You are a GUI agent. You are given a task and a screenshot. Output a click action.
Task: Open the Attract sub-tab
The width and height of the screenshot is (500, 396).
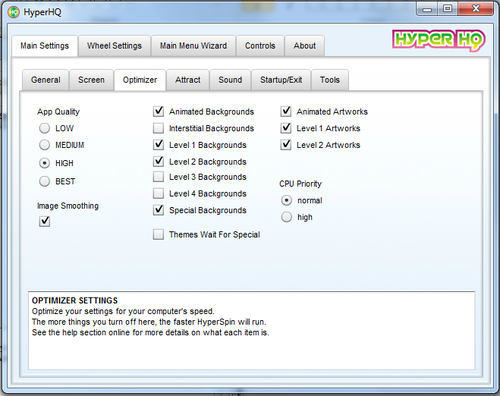tap(188, 80)
